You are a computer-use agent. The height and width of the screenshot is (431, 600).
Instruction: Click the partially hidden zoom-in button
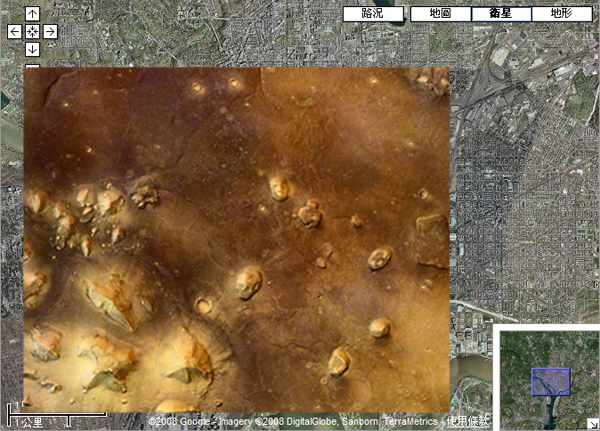click(33, 64)
